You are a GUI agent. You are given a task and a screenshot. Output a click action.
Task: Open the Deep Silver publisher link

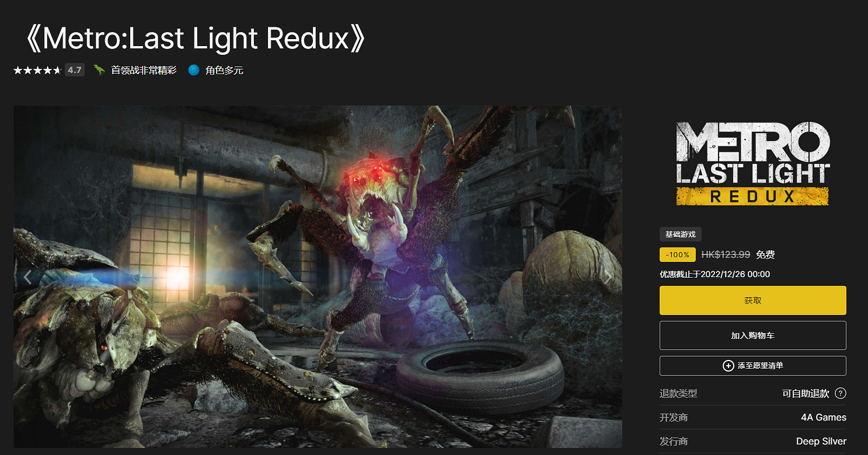pos(821,442)
